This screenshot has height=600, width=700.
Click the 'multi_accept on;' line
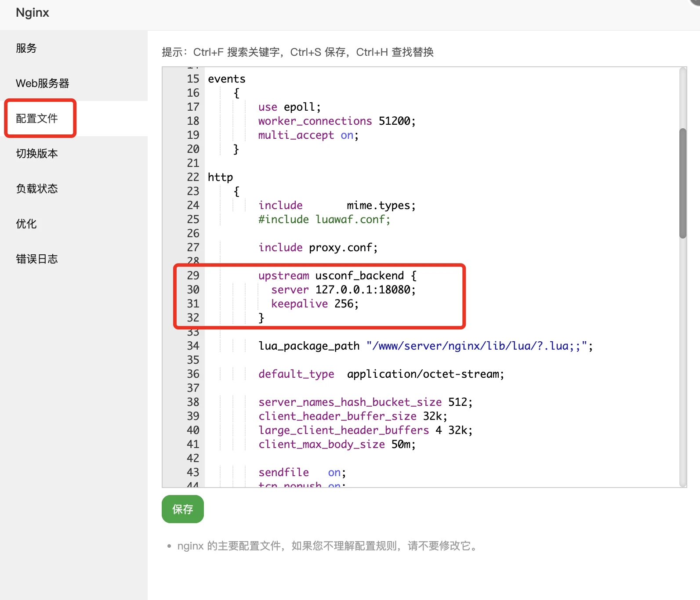click(308, 135)
